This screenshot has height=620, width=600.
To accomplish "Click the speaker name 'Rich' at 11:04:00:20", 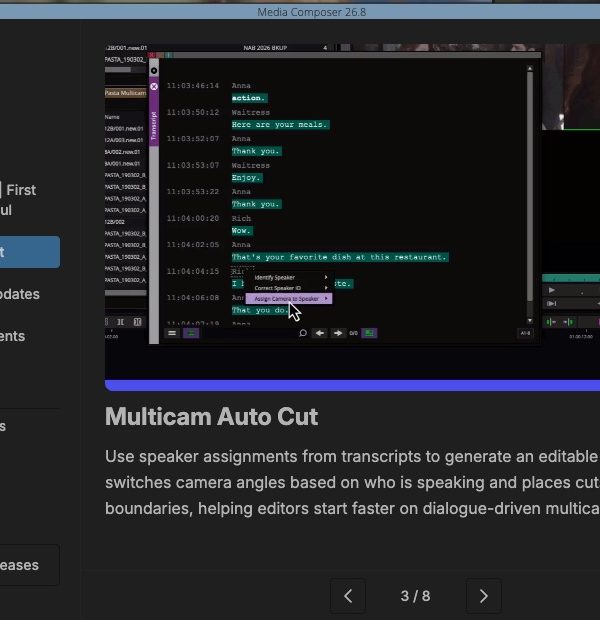I will tap(241, 218).
